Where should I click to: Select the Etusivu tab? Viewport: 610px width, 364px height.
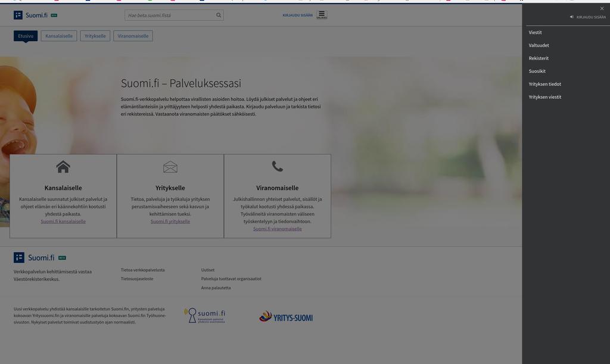26,36
